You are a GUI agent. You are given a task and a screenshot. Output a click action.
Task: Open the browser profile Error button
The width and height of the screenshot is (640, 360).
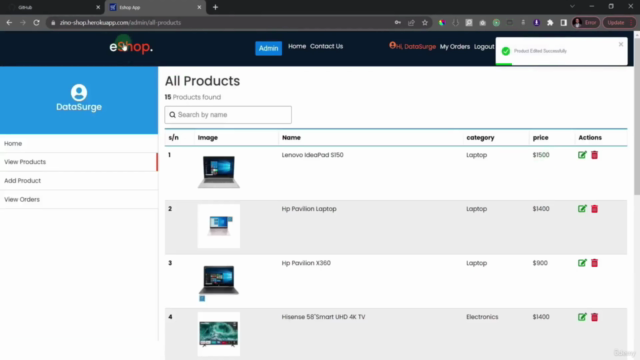coord(585,23)
